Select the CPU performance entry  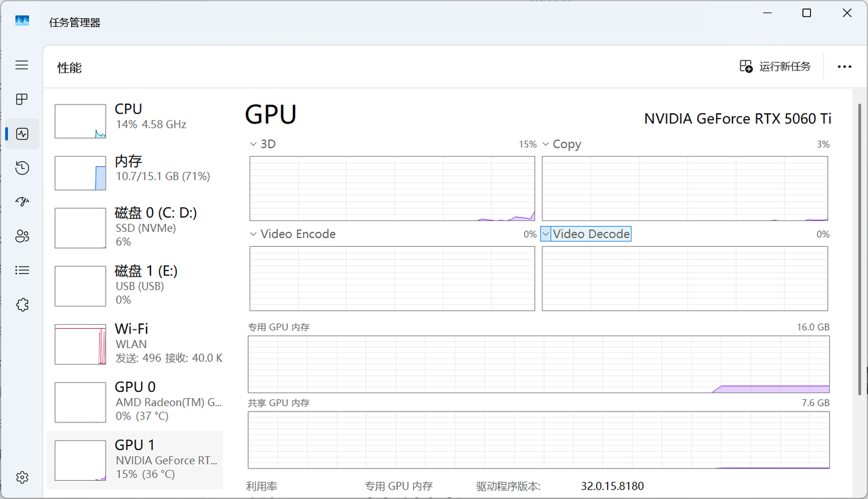[134, 121]
